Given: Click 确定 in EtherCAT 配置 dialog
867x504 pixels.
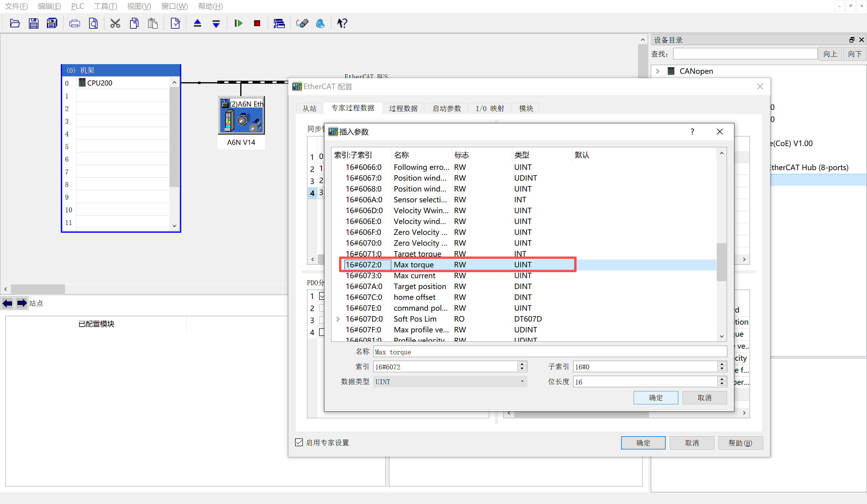Looking at the screenshot, I should [643, 443].
